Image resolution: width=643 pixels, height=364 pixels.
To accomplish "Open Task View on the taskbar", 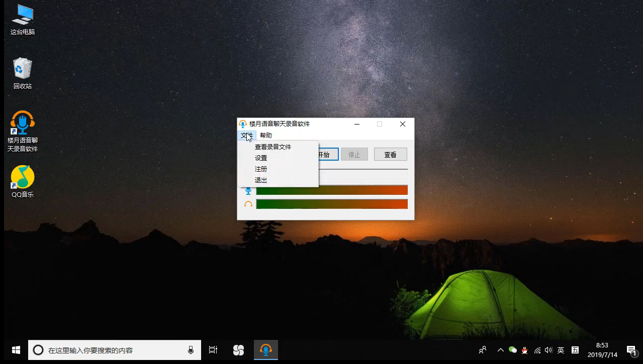I will (x=213, y=350).
